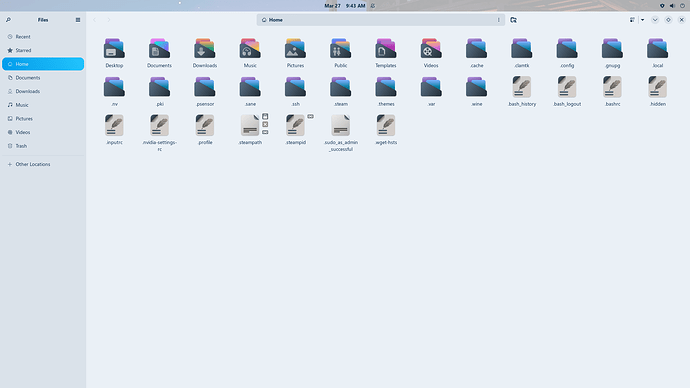Go back to previous folder
Viewport: 690px width, 388px height.
(x=95, y=20)
